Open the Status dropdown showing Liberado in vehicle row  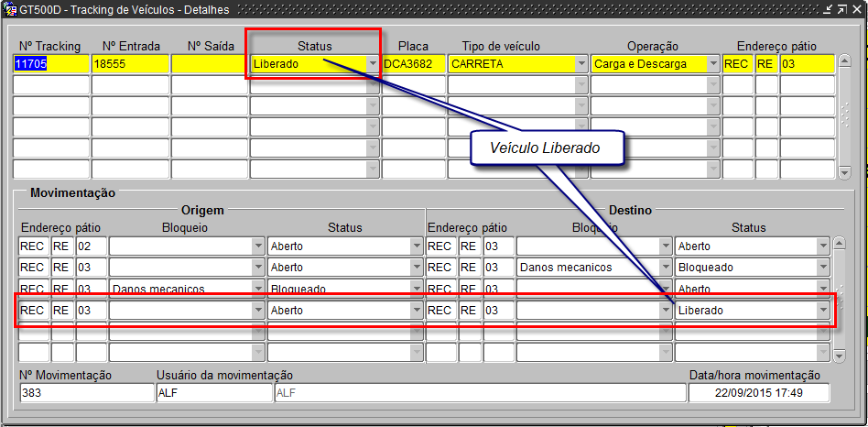[373, 64]
